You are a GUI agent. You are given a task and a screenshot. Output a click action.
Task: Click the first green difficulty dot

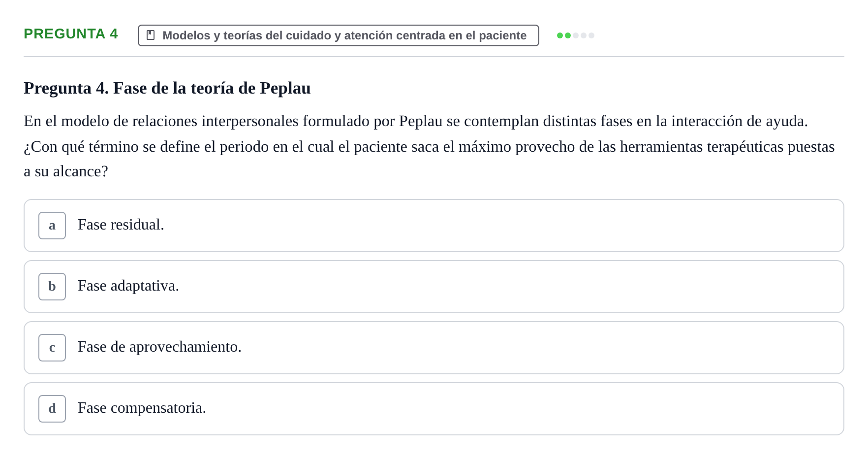(560, 35)
